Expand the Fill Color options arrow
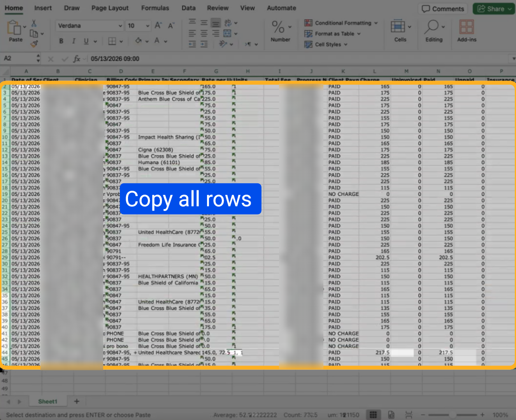The height and width of the screenshot is (420, 516). 147,41
